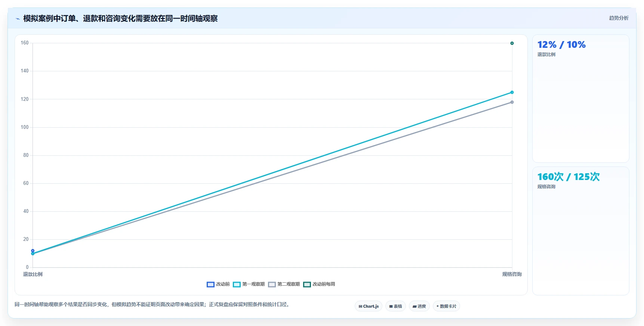Toggle the 第一观察期 legend series
This screenshot has width=644, height=326.
click(249, 284)
